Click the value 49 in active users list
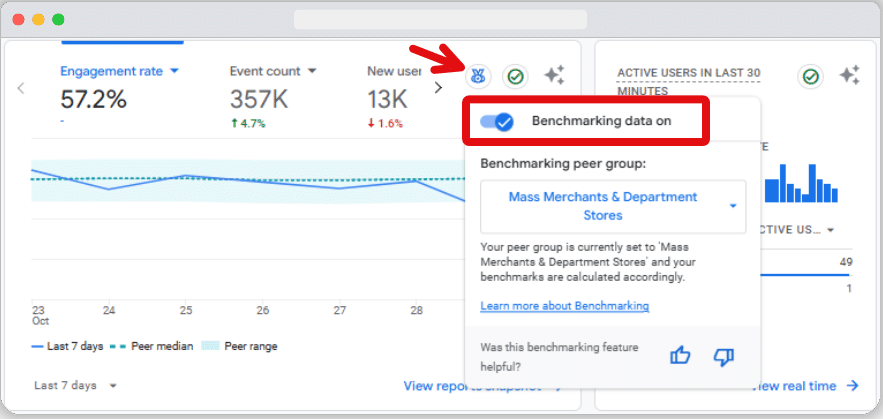The width and height of the screenshot is (883, 419). pyautogui.click(x=846, y=262)
